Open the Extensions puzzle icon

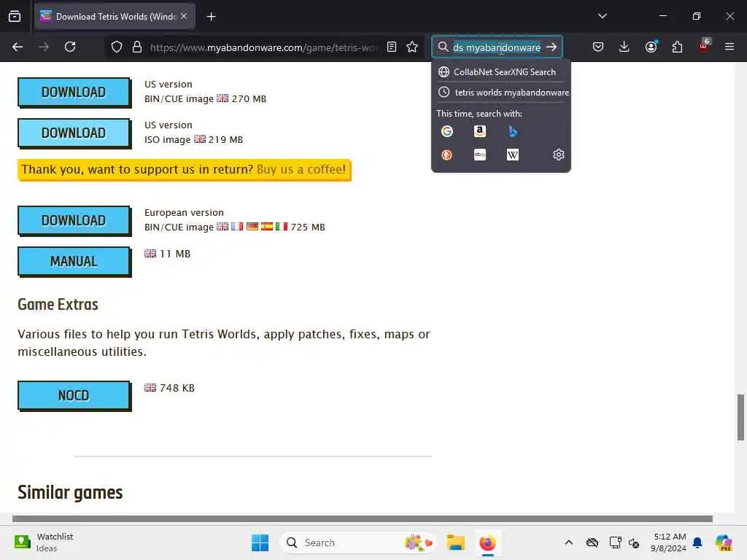point(677,47)
